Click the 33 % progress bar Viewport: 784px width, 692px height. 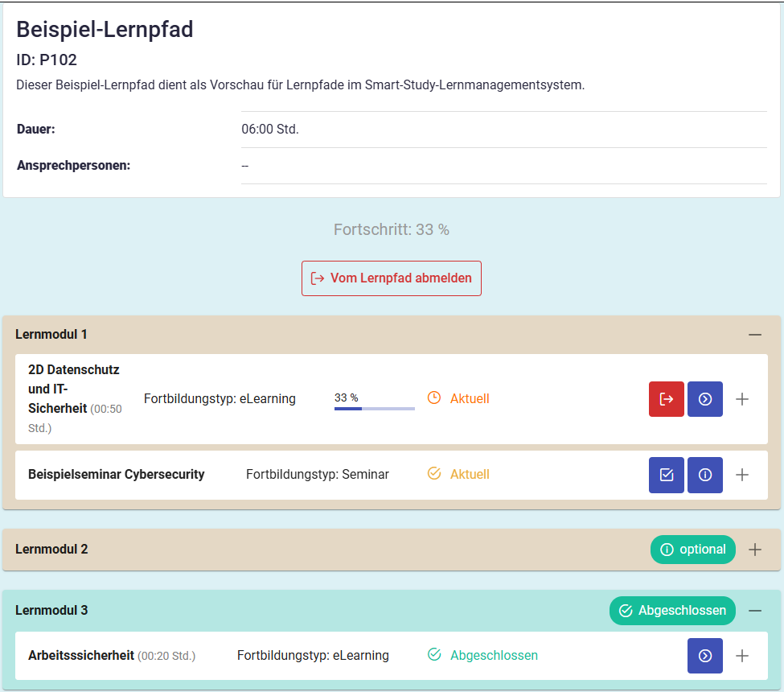point(375,409)
